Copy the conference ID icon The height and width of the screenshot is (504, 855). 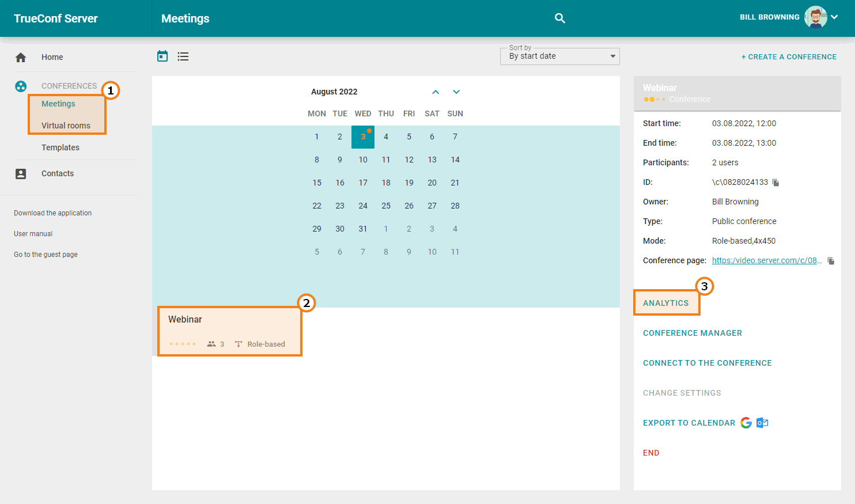click(775, 183)
